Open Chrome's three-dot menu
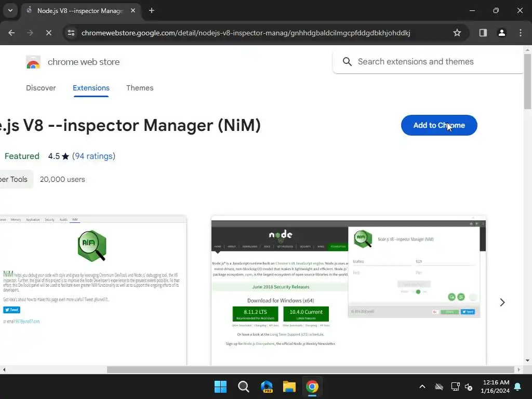 (x=521, y=33)
